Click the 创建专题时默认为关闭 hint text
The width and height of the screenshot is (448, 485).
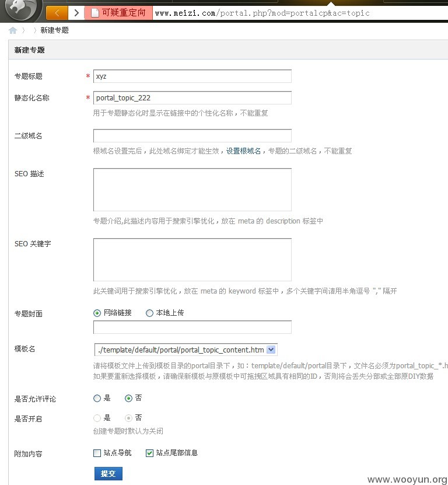pos(128,431)
